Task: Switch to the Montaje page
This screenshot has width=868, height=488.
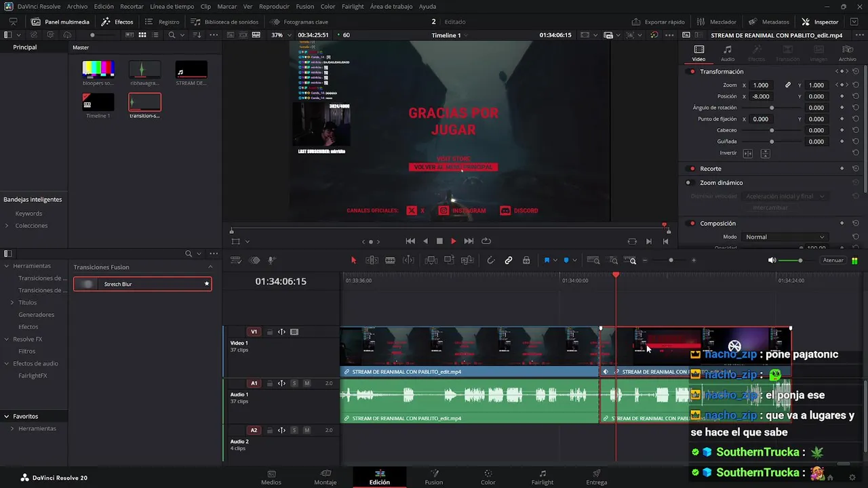Action: (x=325, y=477)
